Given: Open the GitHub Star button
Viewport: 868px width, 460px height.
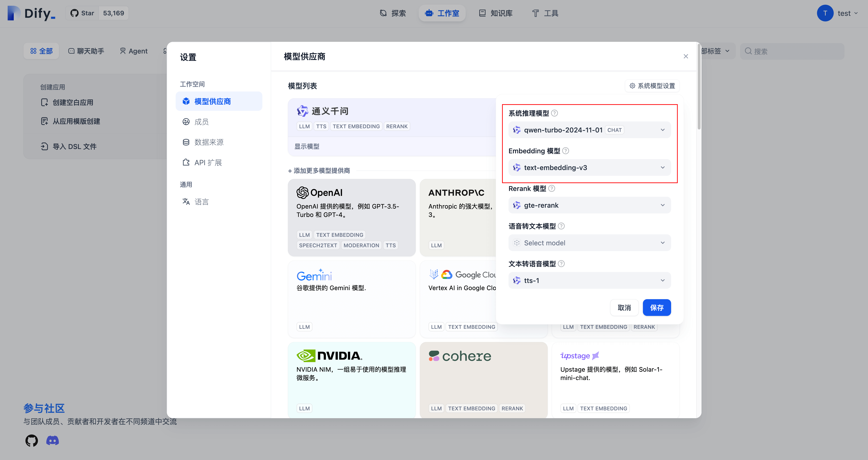Looking at the screenshot, I should [83, 13].
